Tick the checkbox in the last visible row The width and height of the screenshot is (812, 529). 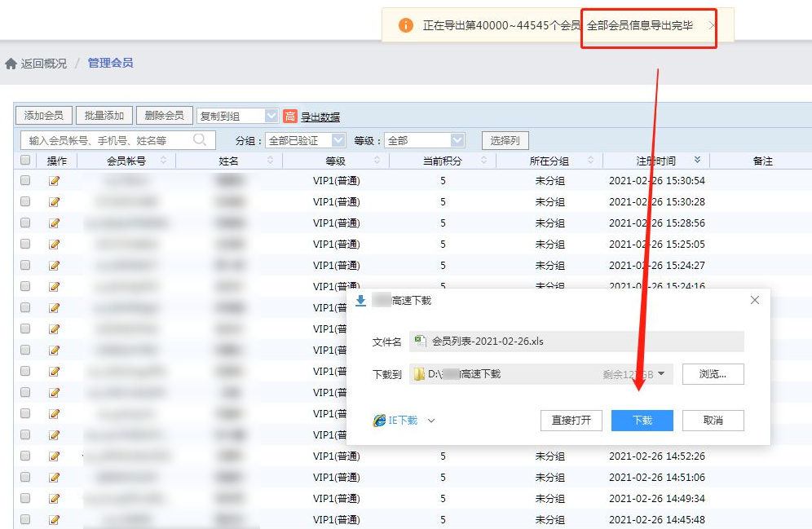[x=25, y=519]
